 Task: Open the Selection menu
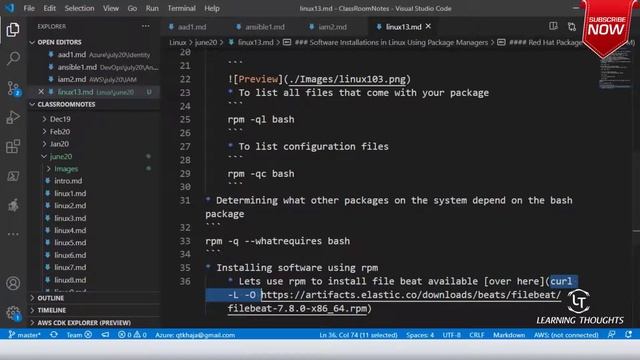pyautogui.click(x=79, y=8)
